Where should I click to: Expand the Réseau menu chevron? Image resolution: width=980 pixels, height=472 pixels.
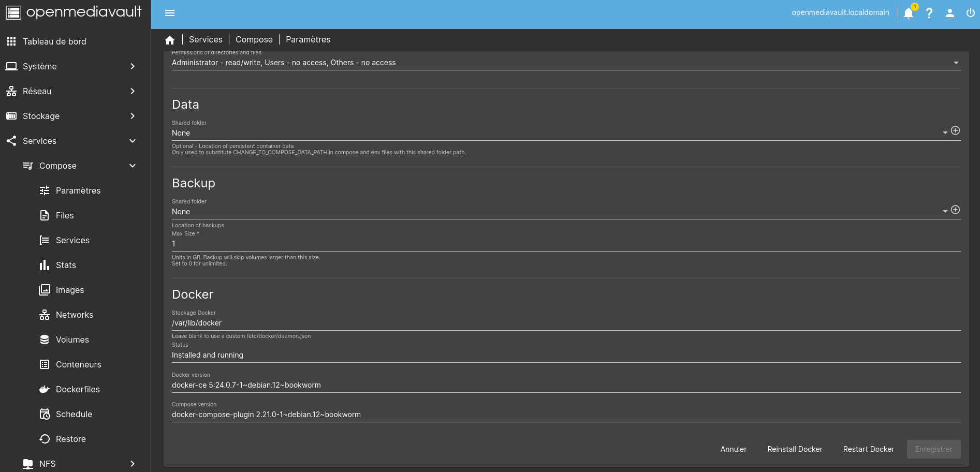click(133, 91)
